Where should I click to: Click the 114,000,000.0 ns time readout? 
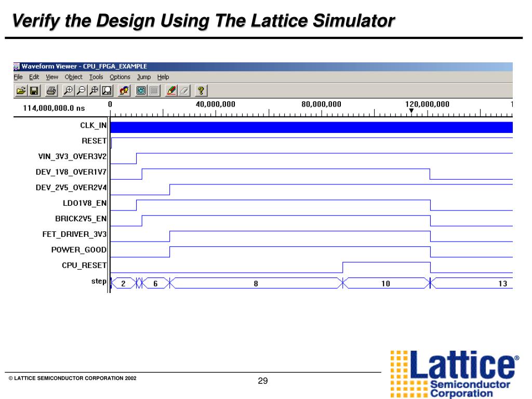(54, 108)
